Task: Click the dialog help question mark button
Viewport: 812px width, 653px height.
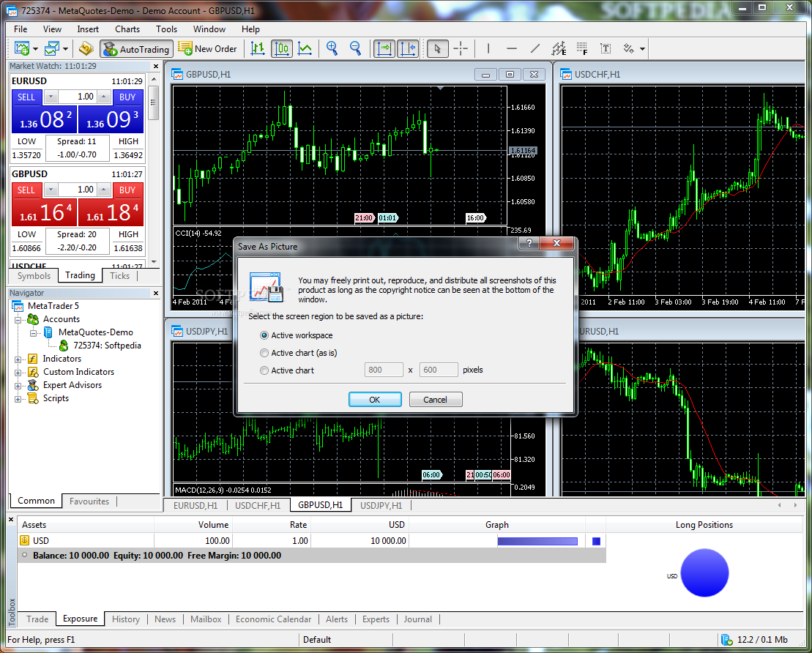Action: pos(529,243)
